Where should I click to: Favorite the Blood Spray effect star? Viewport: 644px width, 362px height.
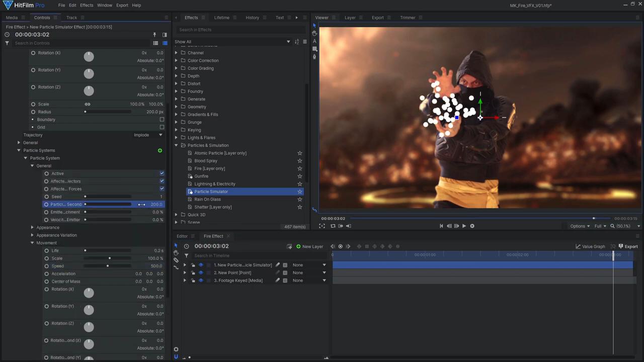(300, 161)
